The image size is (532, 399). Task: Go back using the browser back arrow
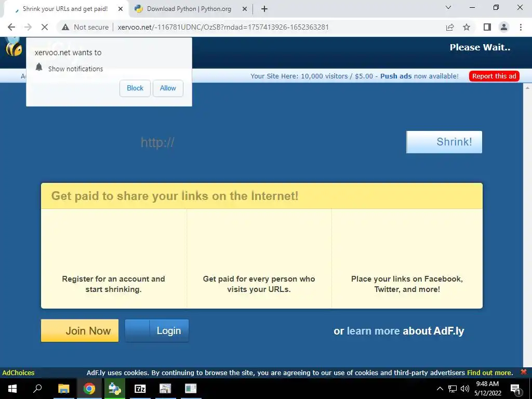click(11, 27)
